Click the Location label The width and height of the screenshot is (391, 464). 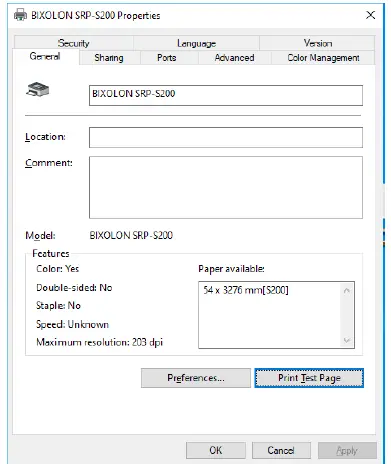click(45, 137)
